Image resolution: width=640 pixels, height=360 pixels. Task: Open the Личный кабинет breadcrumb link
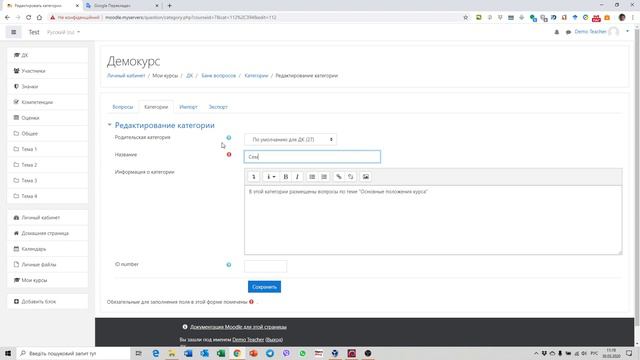pyautogui.click(x=126, y=76)
